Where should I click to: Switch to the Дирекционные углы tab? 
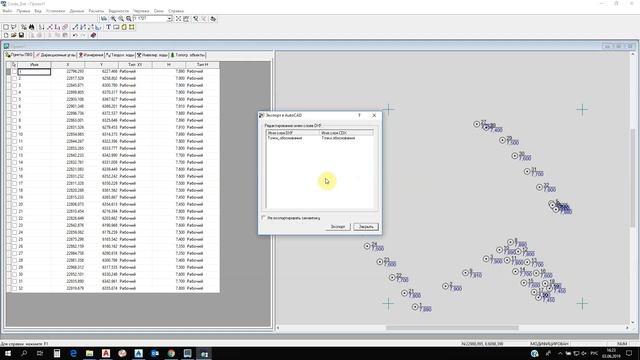[x=56, y=55]
